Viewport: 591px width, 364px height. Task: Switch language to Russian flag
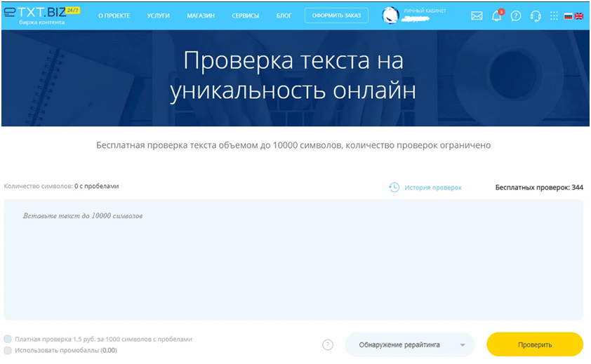tap(568, 16)
